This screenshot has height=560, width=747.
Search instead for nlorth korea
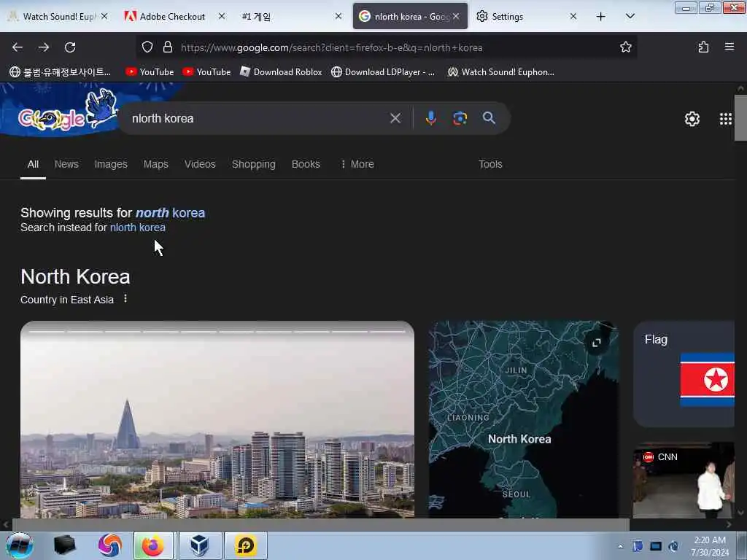(x=138, y=227)
